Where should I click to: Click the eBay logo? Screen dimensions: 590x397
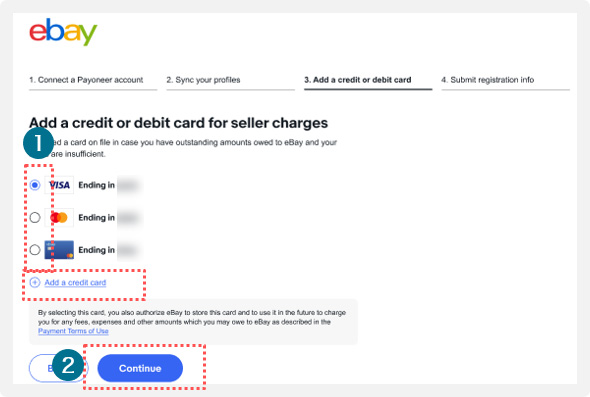point(63,32)
